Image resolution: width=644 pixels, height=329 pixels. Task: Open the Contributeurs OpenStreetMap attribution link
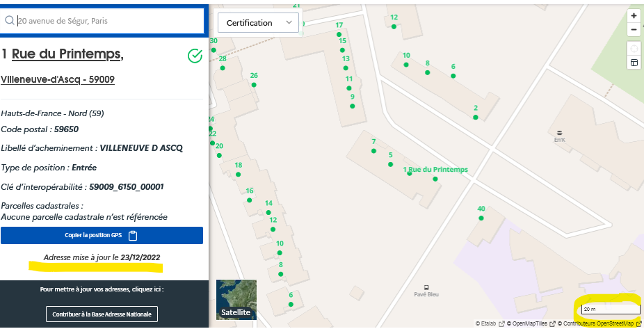[599, 323]
